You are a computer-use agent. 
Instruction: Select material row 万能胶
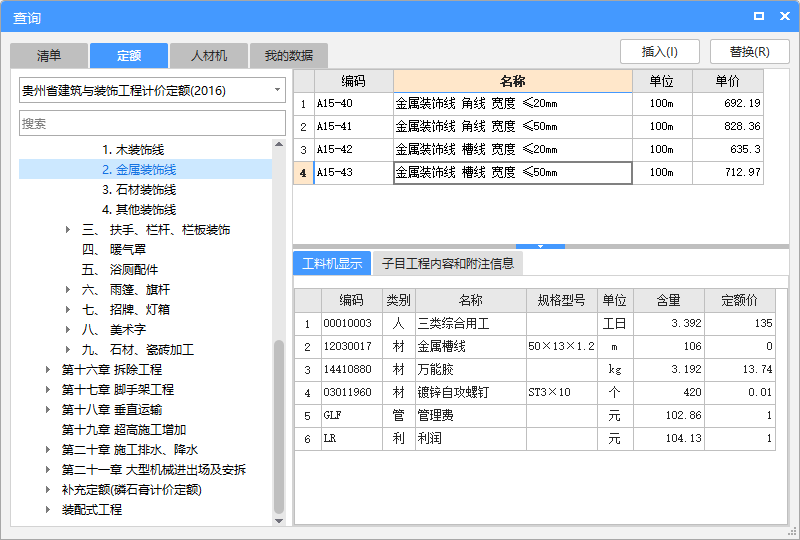point(535,370)
